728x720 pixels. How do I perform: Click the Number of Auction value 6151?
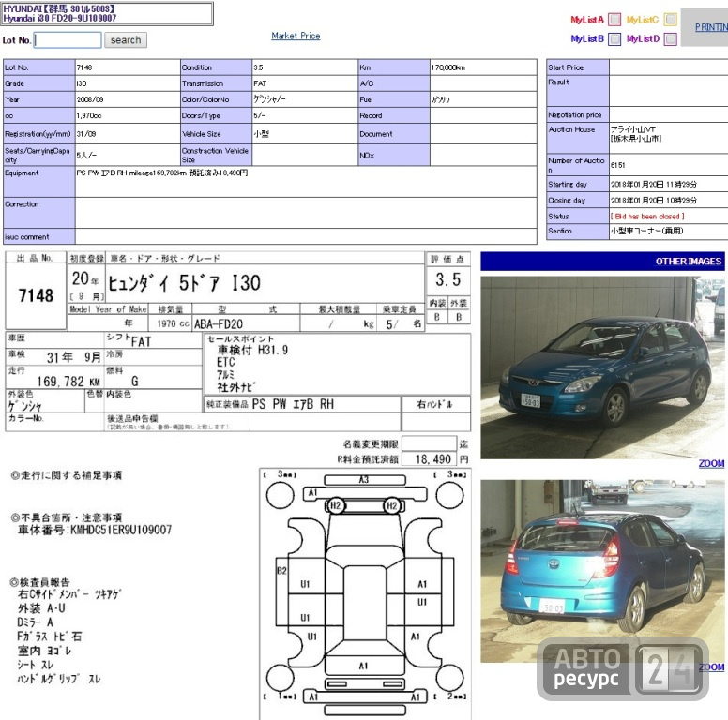click(617, 165)
